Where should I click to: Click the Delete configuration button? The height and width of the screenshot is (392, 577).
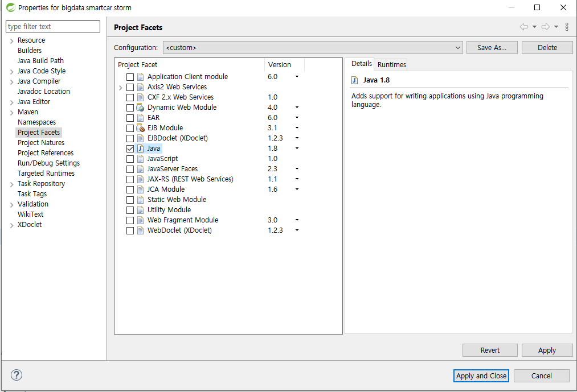[547, 47]
